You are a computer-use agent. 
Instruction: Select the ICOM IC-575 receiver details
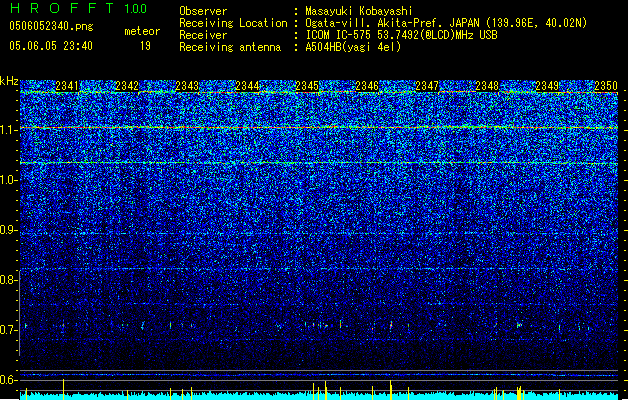click(x=401, y=35)
